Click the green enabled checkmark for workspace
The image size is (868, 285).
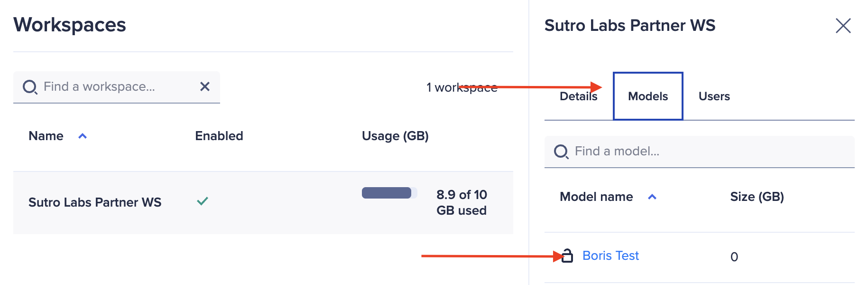point(203,201)
